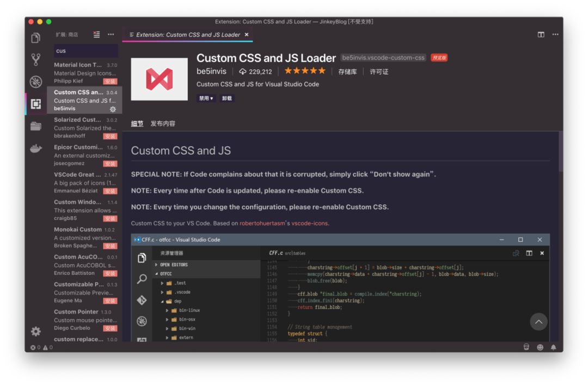588x385 pixels.
Task: Click the download count cloud icon
Action: coord(243,71)
